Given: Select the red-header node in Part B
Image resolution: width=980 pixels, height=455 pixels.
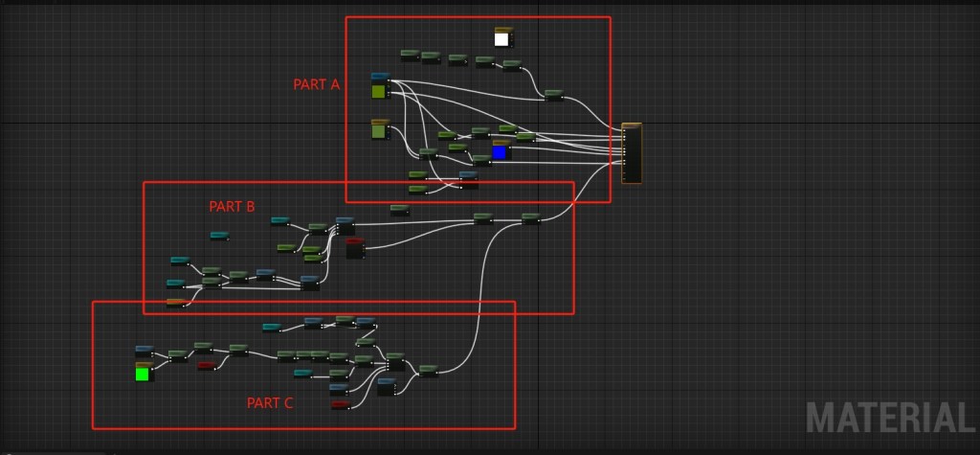Looking at the screenshot, I should pyautogui.click(x=355, y=249).
